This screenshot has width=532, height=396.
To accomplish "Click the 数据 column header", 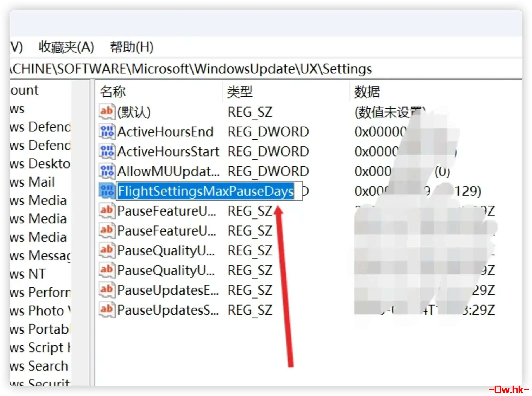I will pos(367,92).
